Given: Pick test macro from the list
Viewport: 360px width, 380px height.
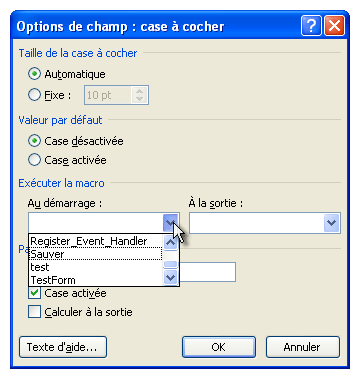Looking at the screenshot, I should click(x=96, y=267).
